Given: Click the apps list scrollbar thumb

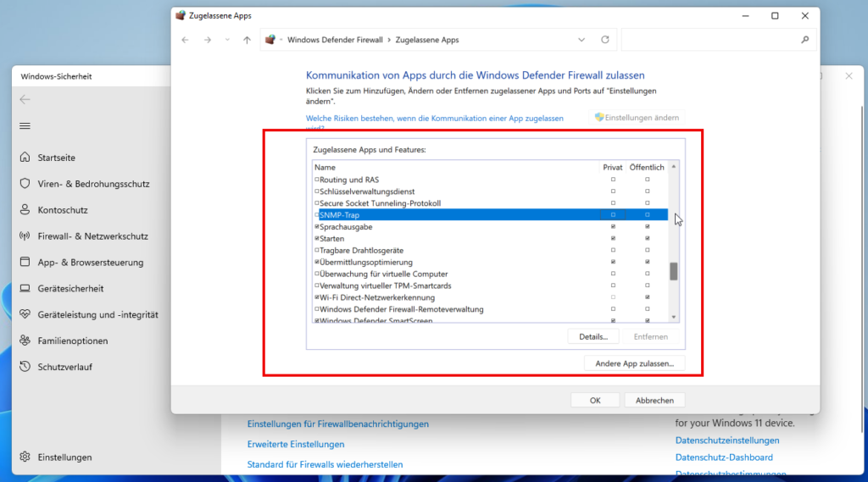Looking at the screenshot, I should tap(674, 271).
